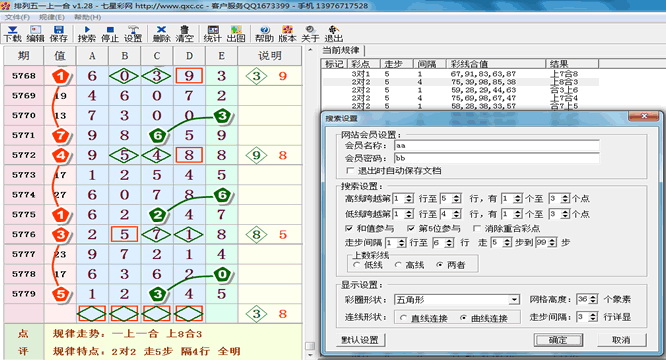Enable the 消除重合彩点 checkbox
This screenshot has height=360, width=666.
(477, 228)
